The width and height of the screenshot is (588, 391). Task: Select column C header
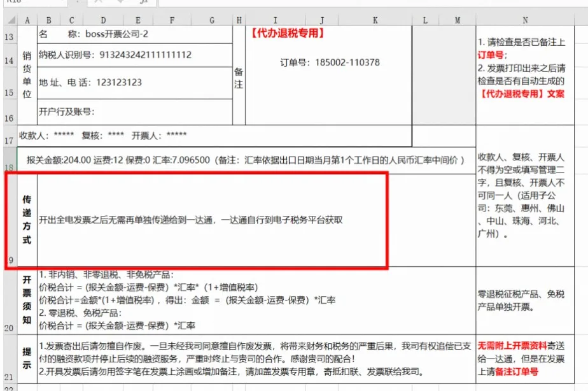(x=72, y=20)
